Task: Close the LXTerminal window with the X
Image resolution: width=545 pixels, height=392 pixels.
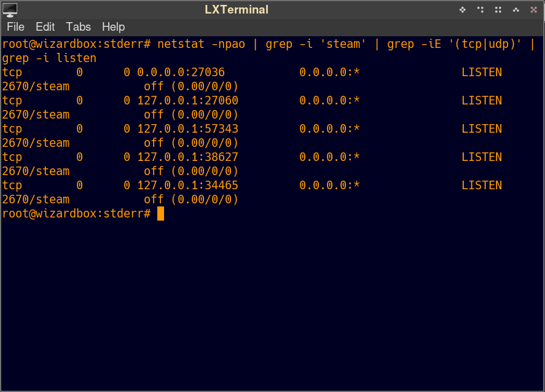Action: pyautogui.click(x=533, y=10)
